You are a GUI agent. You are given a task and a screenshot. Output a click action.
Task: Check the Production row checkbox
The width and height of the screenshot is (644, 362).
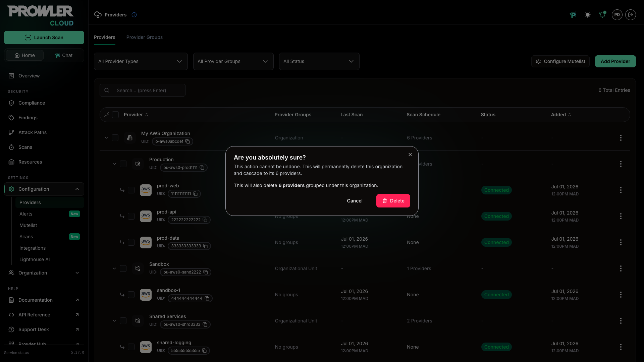123,164
